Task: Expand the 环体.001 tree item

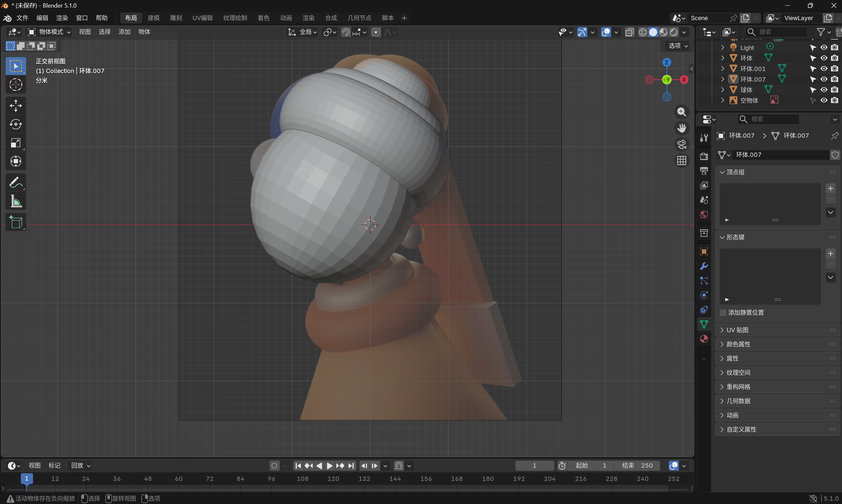Action: [722, 69]
